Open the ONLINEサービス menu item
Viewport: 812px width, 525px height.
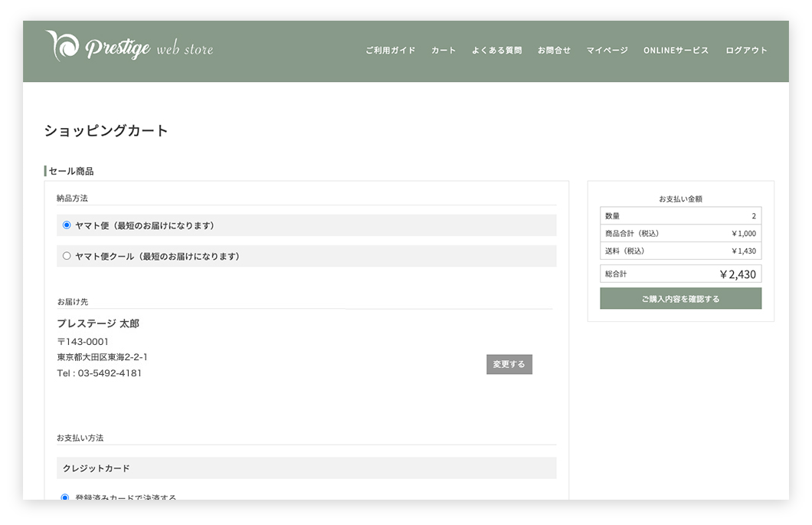(676, 51)
